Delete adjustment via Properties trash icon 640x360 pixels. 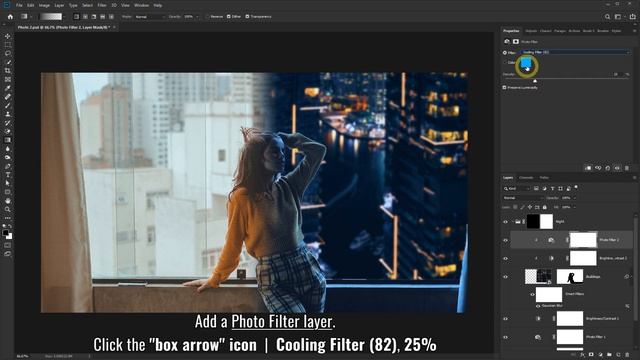point(627,168)
